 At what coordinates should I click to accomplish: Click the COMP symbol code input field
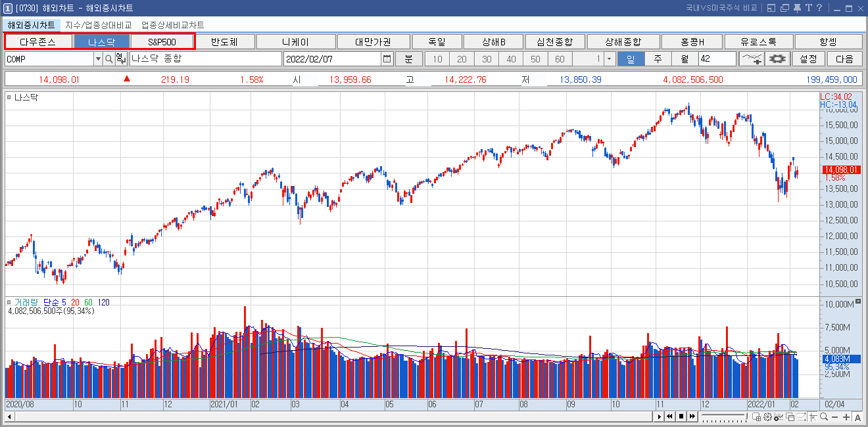(x=50, y=59)
